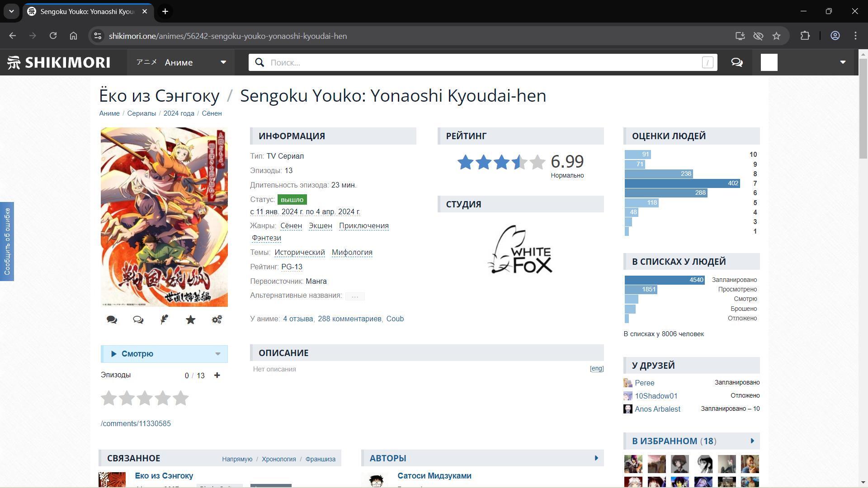Open the 288 комментариев link

click(x=349, y=319)
